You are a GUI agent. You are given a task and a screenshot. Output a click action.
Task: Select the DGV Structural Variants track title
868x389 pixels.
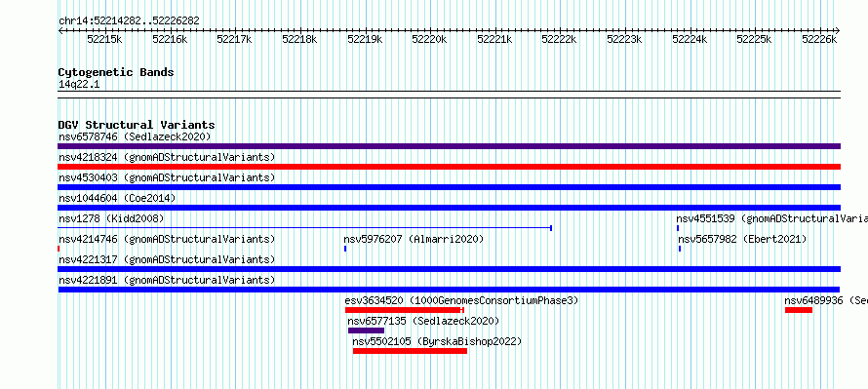pos(137,125)
